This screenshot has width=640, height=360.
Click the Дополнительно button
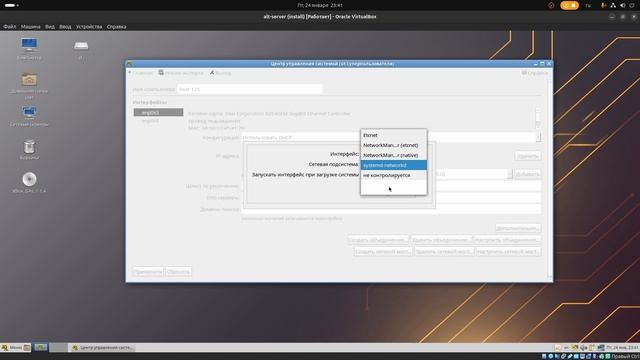click(518, 228)
